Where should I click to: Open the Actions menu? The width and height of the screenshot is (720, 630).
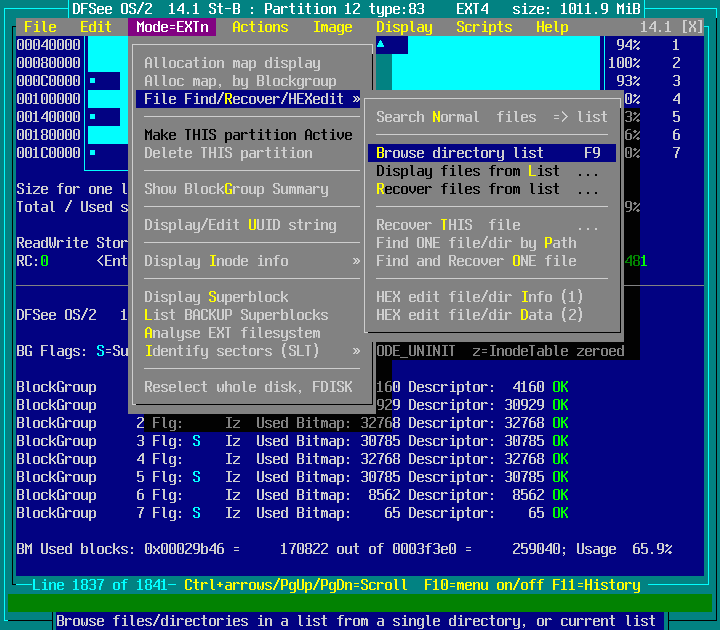click(x=260, y=27)
